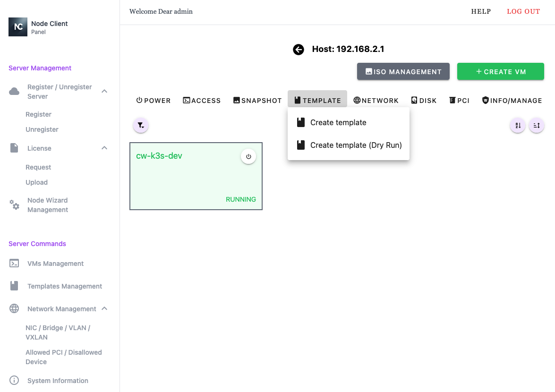
Task: Click the System Information info icon
Action: [15, 381]
